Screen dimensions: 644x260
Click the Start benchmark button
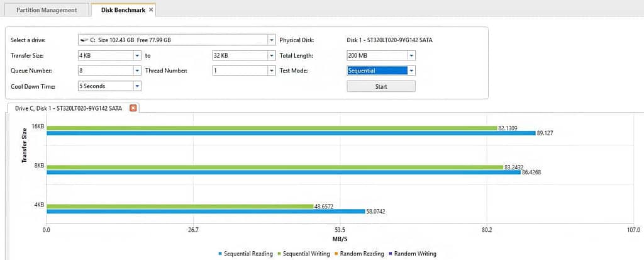pyautogui.click(x=381, y=86)
